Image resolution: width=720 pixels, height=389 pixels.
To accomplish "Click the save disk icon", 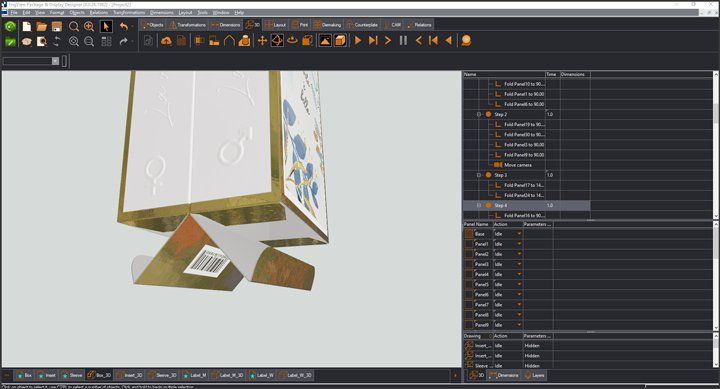I will 56,27.
